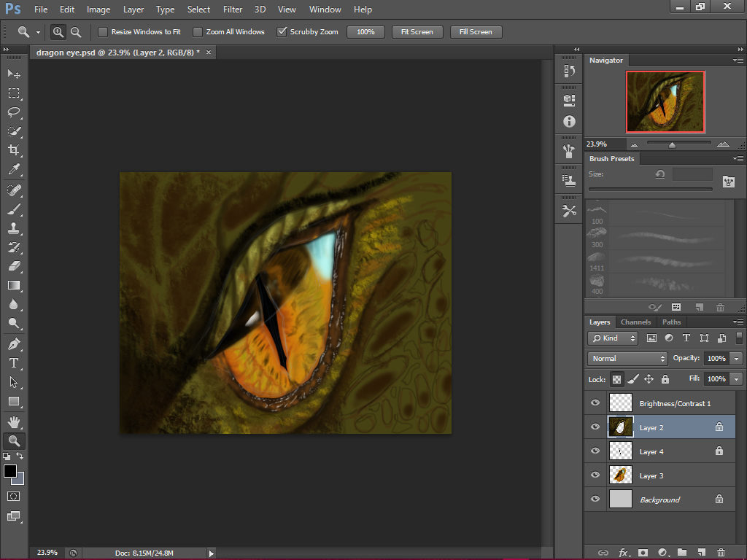Image resolution: width=747 pixels, height=560 pixels.
Task: Click the Fill Screen button
Action: tap(476, 31)
